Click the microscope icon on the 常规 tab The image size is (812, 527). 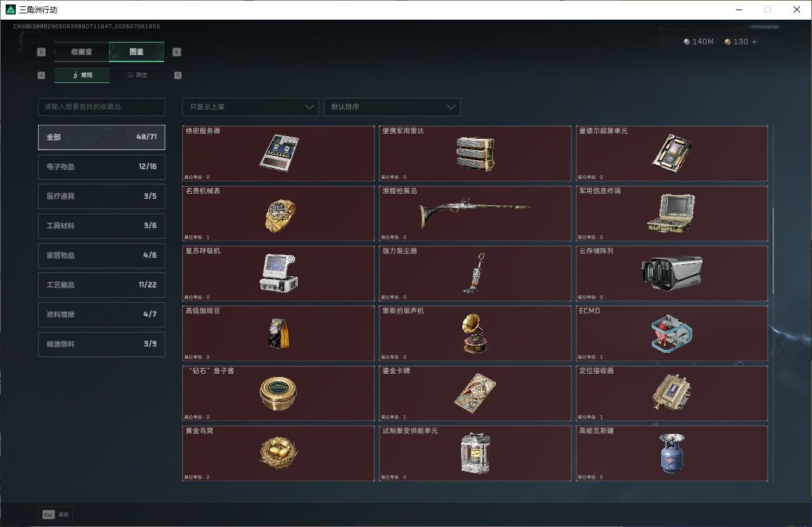point(75,75)
